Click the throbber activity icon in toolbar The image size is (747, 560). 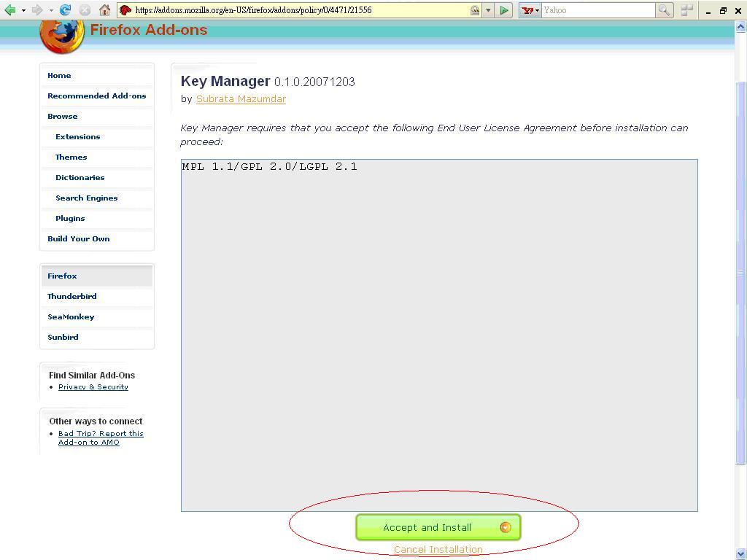[x=686, y=10]
